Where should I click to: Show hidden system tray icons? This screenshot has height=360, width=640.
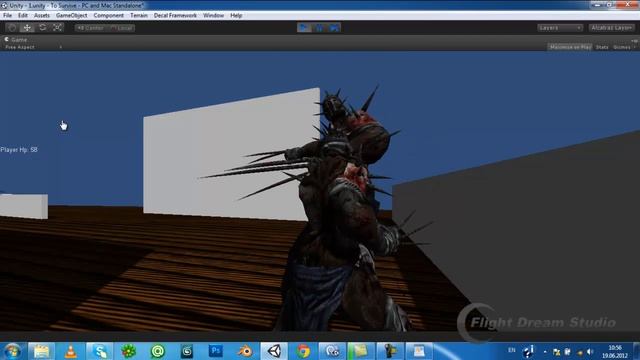545,351
